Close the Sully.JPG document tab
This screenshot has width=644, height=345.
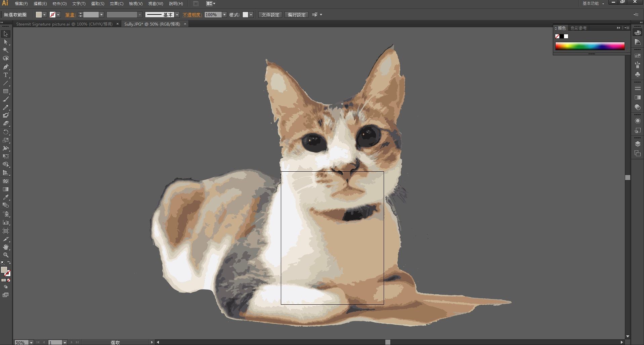(185, 24)
